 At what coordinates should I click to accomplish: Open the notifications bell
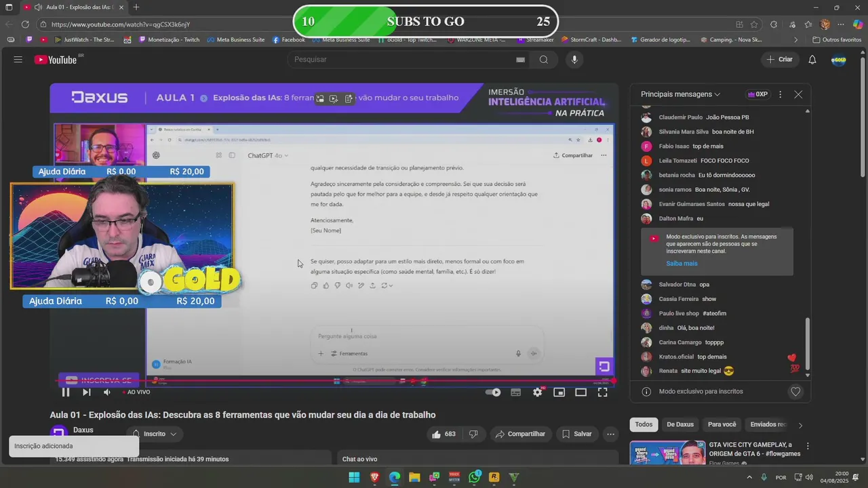tap(812, 60)
